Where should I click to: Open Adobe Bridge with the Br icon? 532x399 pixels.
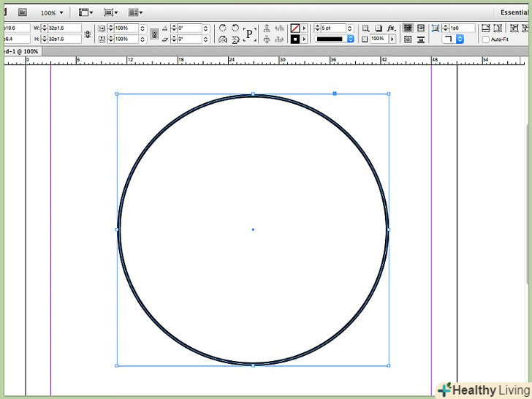click(22, 12)
